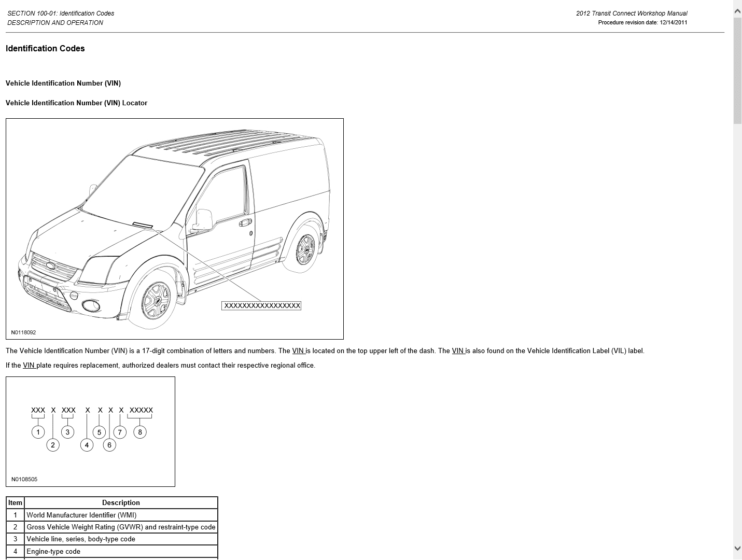Click the VIN placeholder box in van diagram

coord(261,306)
